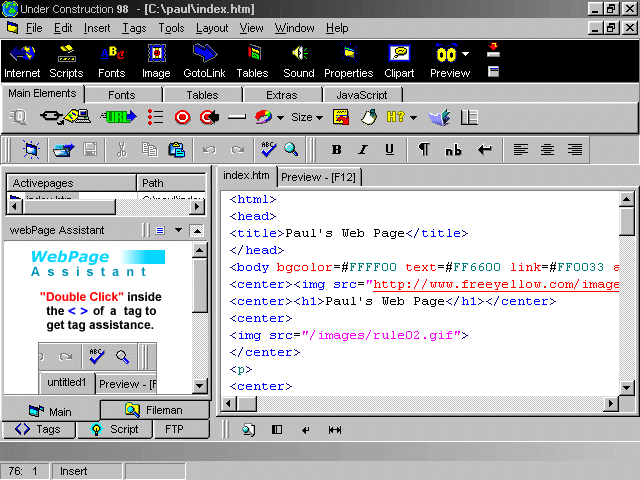This screenshot has width=640, height=480.
Task: Click the green URL tag icon
Action: (118, 117)
